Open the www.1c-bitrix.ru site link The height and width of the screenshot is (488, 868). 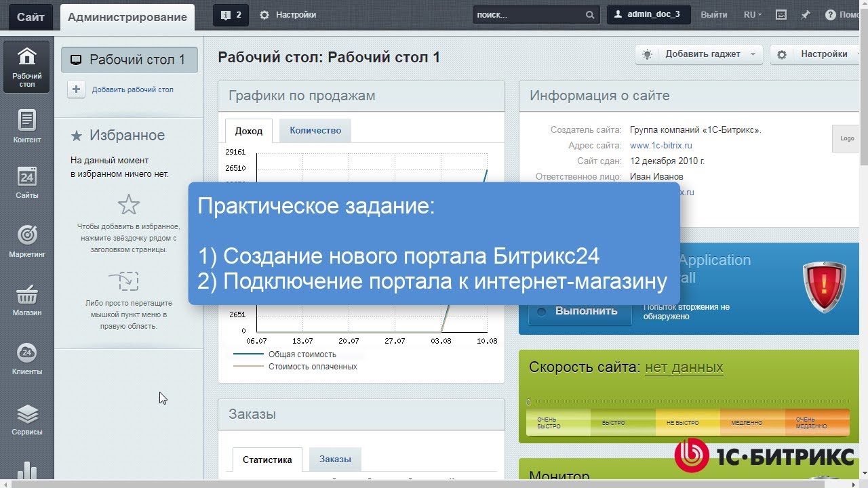(x=661, y=146)
